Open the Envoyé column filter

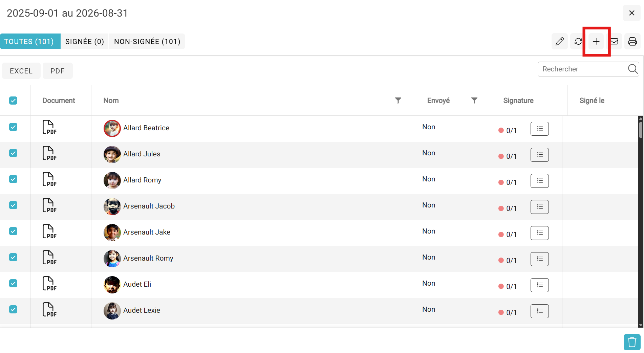point(474,101)
